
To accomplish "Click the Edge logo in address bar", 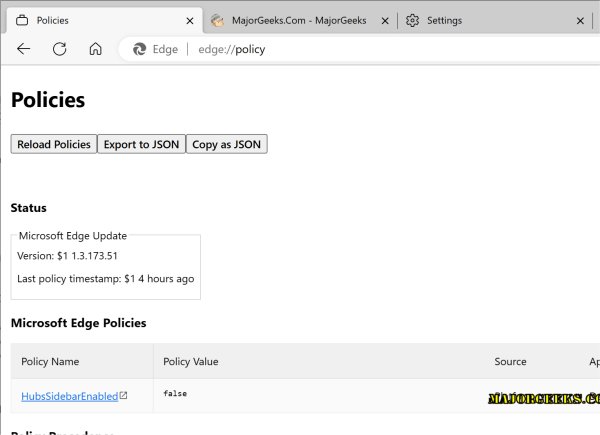I will 140,49.
